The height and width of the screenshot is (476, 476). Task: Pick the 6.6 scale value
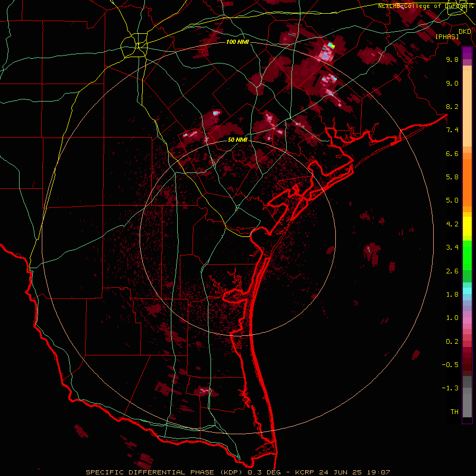click(452, 153)
